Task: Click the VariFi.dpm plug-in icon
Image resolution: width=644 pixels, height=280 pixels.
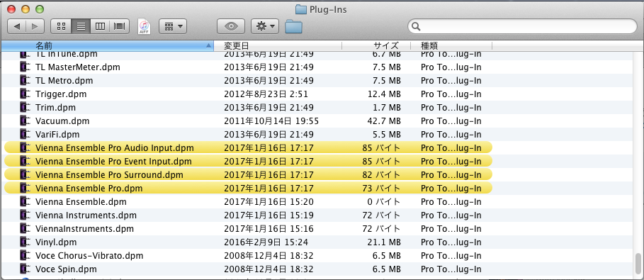Action: point(26,135)
